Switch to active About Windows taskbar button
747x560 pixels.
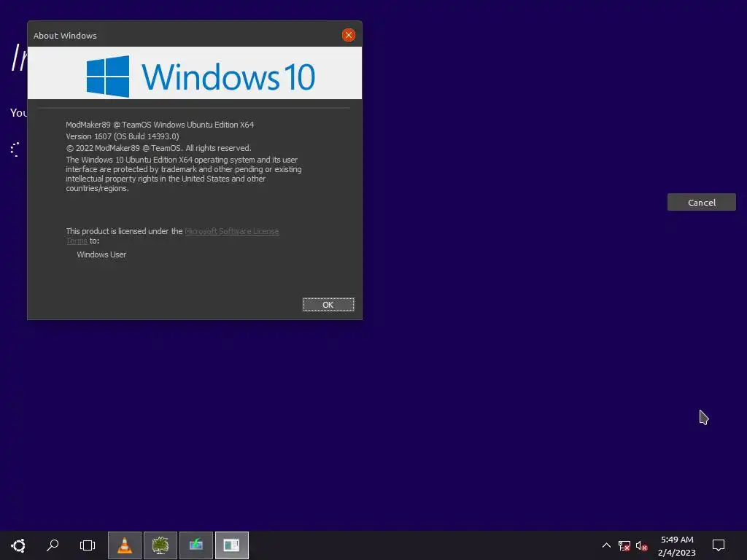[232, 545]
